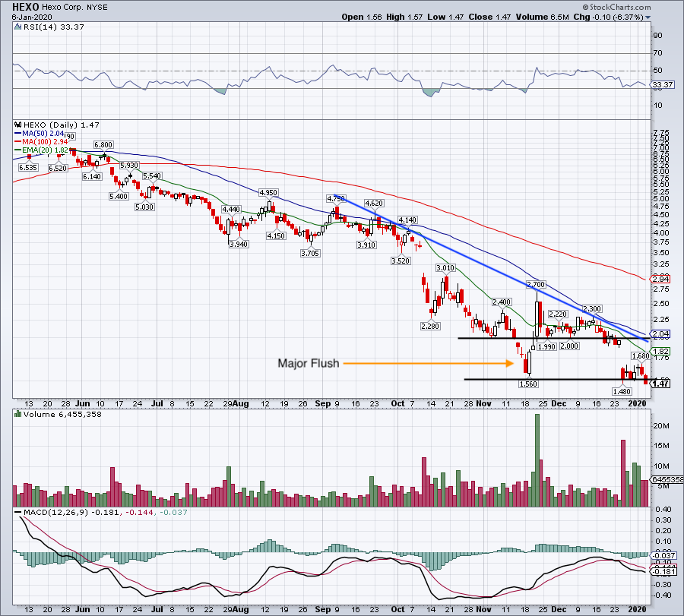Click the 3.520 low price label
Viewport: 684px width, 616px height.
click(401, 261)
